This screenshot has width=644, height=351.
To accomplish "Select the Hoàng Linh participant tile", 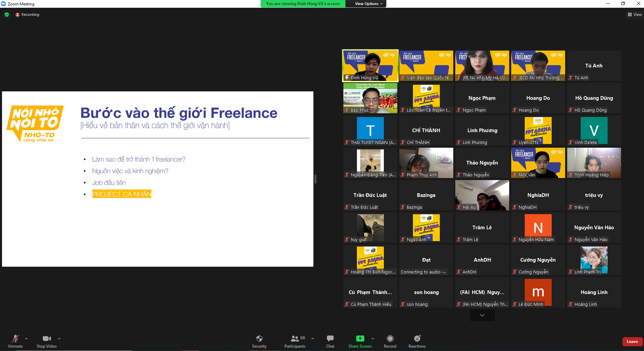I will tap(594, 292).
